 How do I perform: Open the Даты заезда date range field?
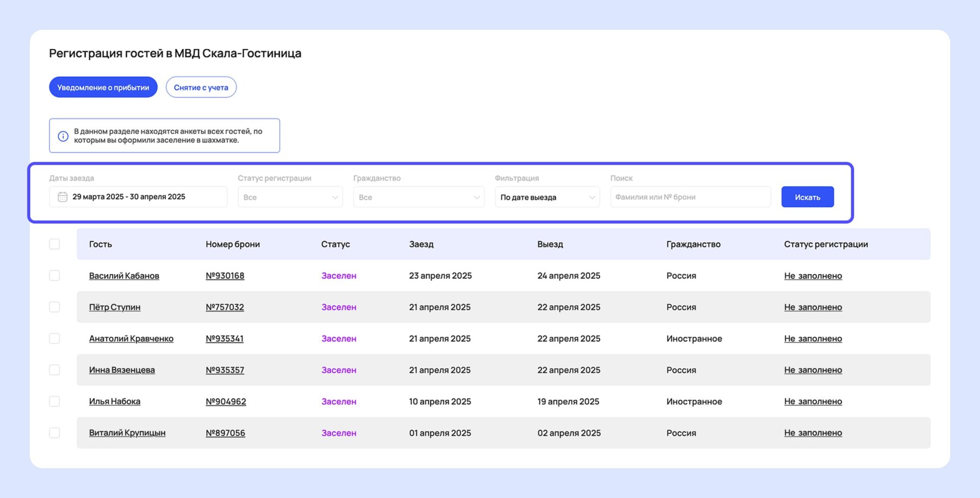pos(138,197)
